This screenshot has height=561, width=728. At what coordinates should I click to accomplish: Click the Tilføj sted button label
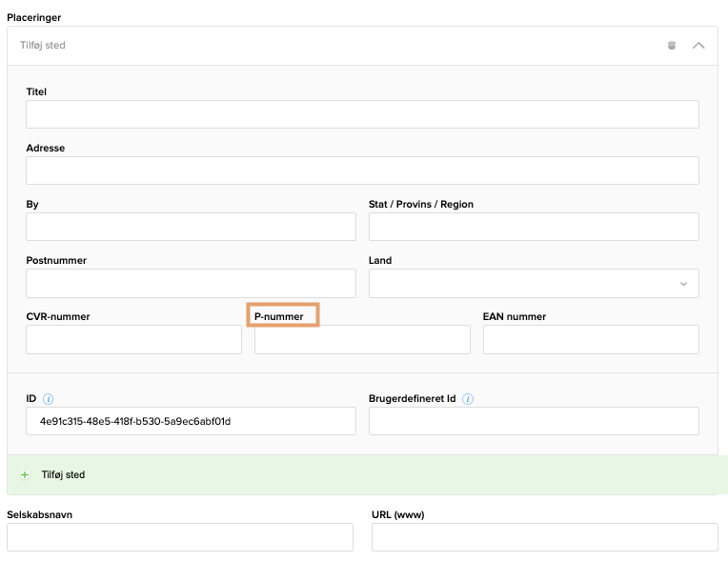63,474
